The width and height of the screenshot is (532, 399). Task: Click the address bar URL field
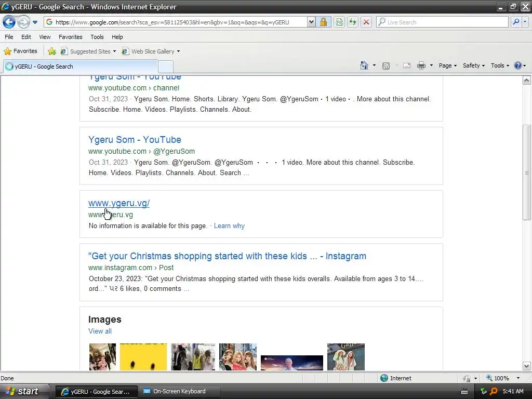[176, 22]
